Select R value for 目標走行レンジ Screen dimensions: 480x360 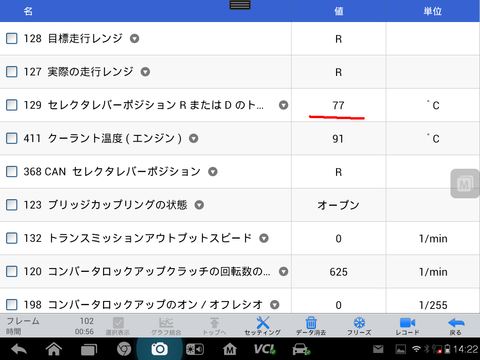coord(338,39)
